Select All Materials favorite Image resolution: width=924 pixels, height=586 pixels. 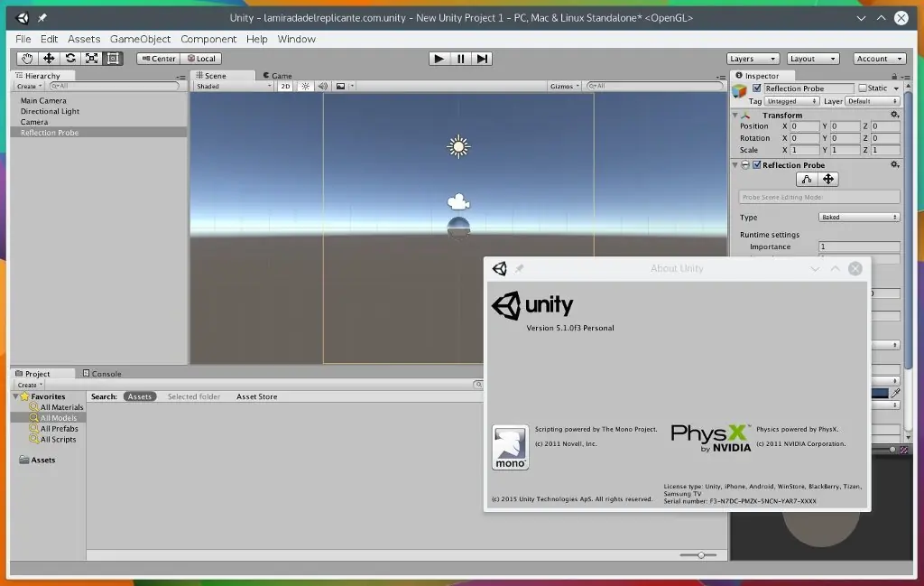(61, 407)
